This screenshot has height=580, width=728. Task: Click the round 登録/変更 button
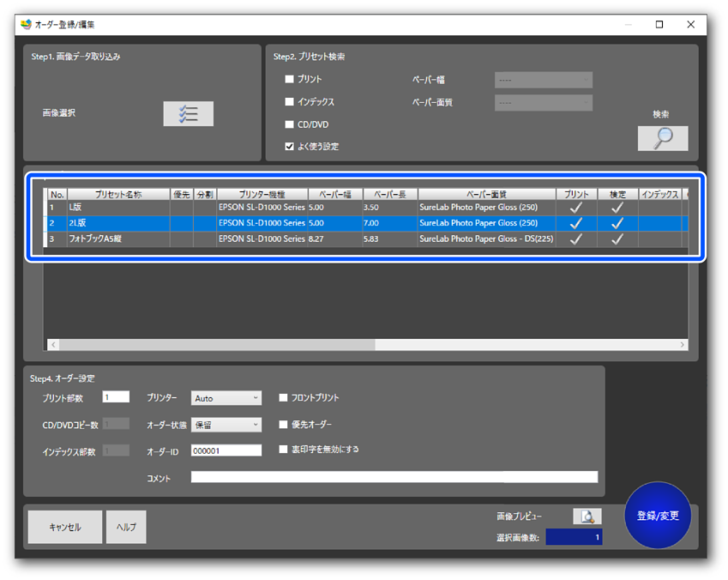[658, 516]
